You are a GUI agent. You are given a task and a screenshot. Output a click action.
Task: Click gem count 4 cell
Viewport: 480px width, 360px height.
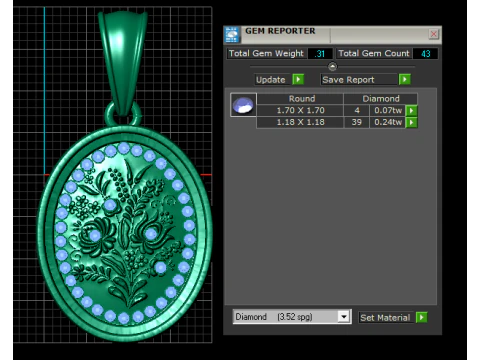tap(357, 110)
